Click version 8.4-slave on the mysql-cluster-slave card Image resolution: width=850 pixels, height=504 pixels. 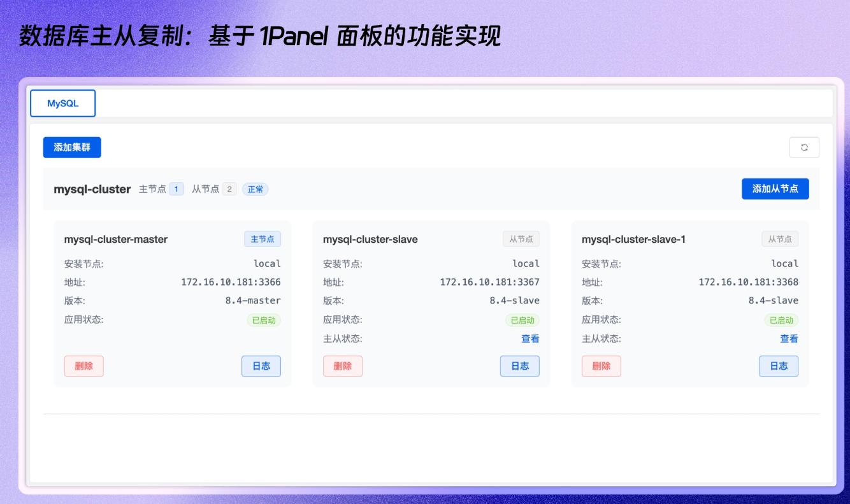(514, 301)
